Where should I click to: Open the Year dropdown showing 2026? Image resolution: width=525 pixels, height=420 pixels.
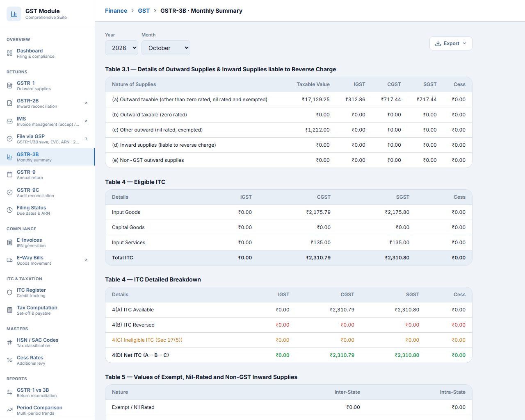point(121,48)
